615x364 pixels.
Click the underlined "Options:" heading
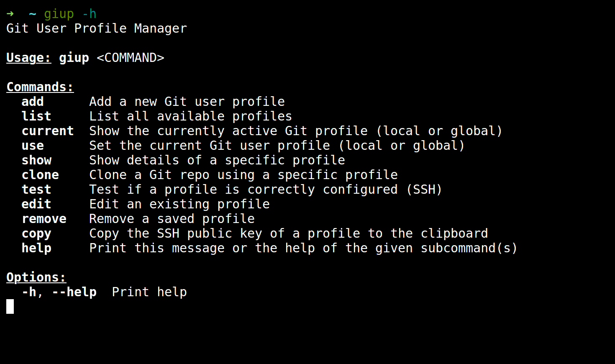tap(36, 277)
